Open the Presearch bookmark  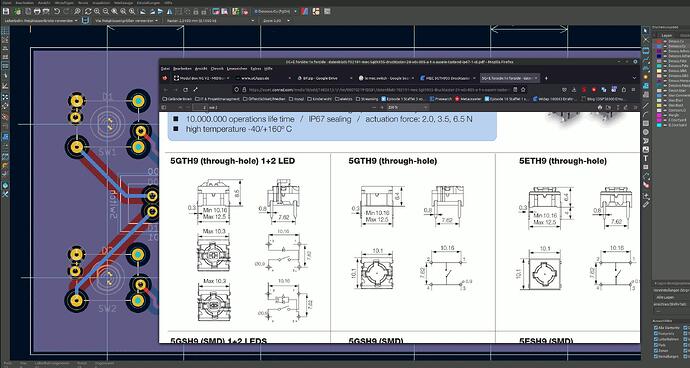point(441,99)
